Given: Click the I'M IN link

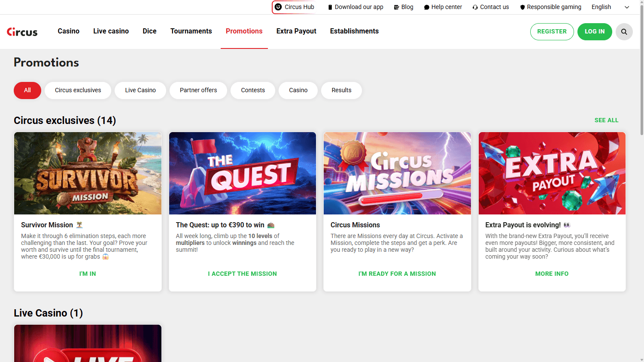Looking at the screenshot, I should tap(88, 274).
